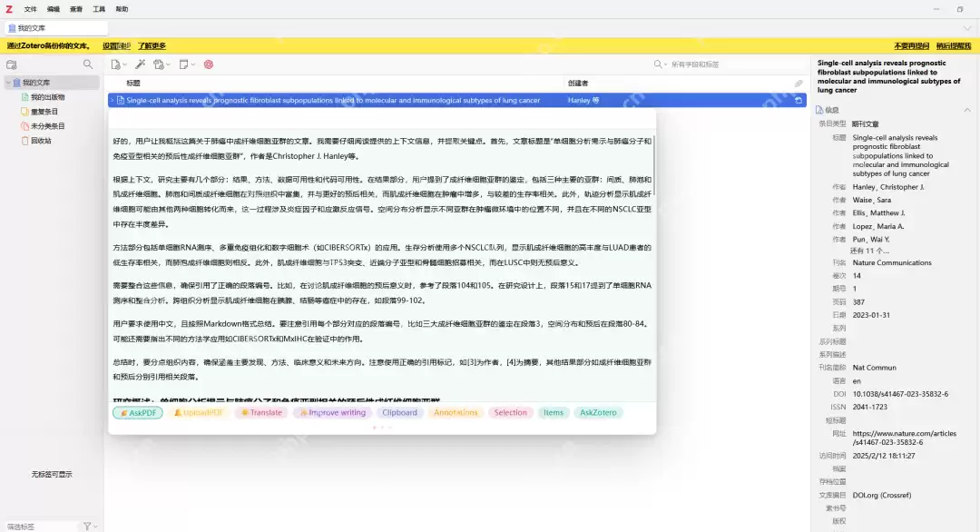Image resolution: width=980 pixels, height=532 pixels.
Task: Create a new item using the toolbar icon
Action: [x=115, y=64]
